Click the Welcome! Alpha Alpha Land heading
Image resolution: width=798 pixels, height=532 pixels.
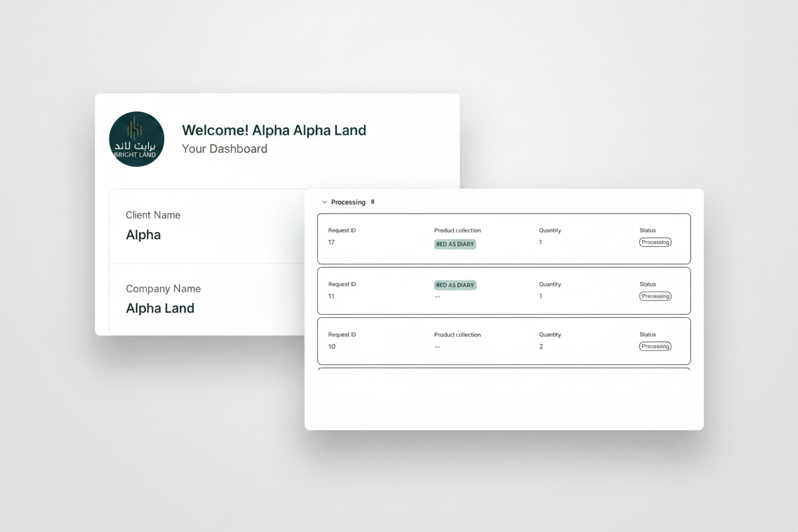[x=274, y=130]
